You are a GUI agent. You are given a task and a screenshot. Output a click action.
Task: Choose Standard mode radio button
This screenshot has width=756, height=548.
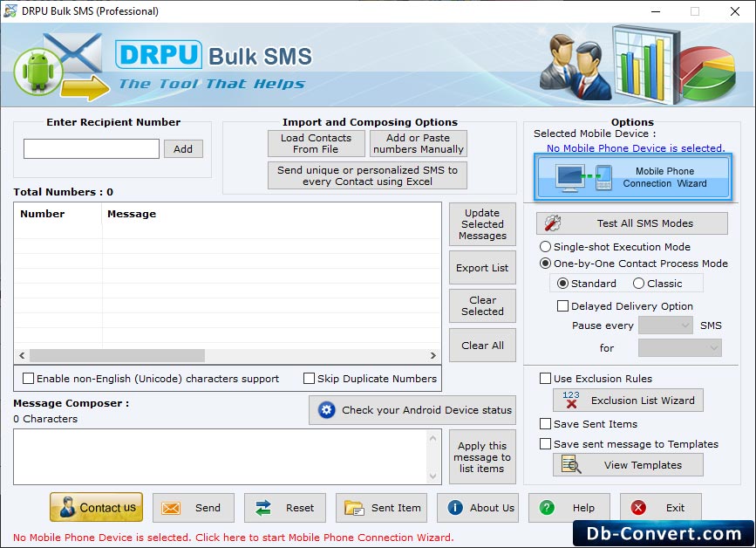562,284
